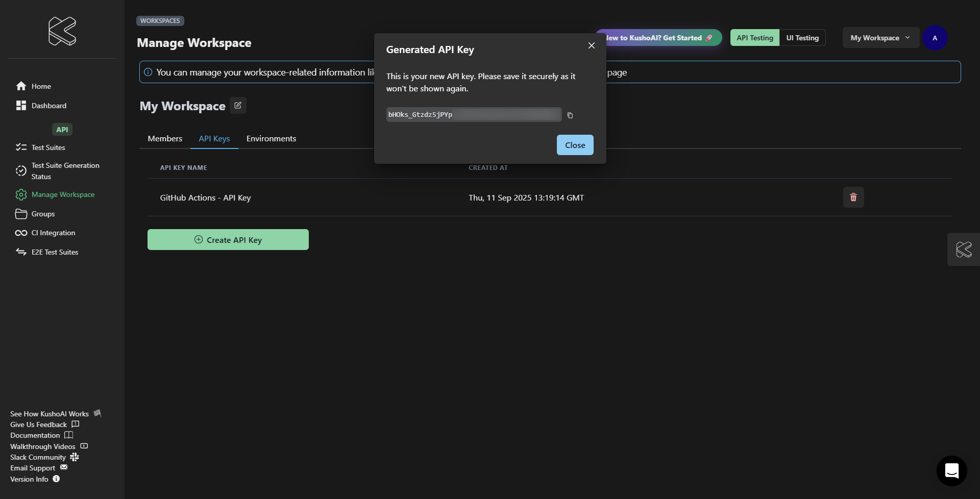The image size is (980, 499).
Task: Open the Email Support link
Action: pos(33,468)
